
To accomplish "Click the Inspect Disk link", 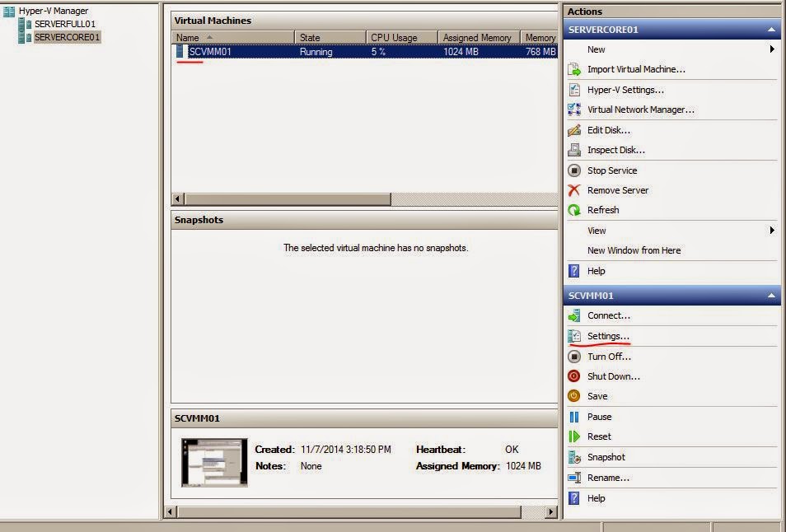I will [616, 150].
